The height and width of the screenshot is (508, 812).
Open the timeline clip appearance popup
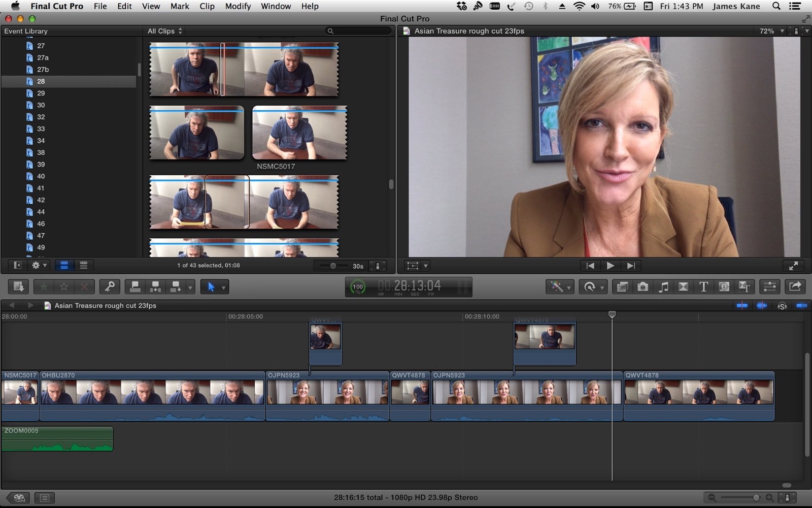[787, 498]
